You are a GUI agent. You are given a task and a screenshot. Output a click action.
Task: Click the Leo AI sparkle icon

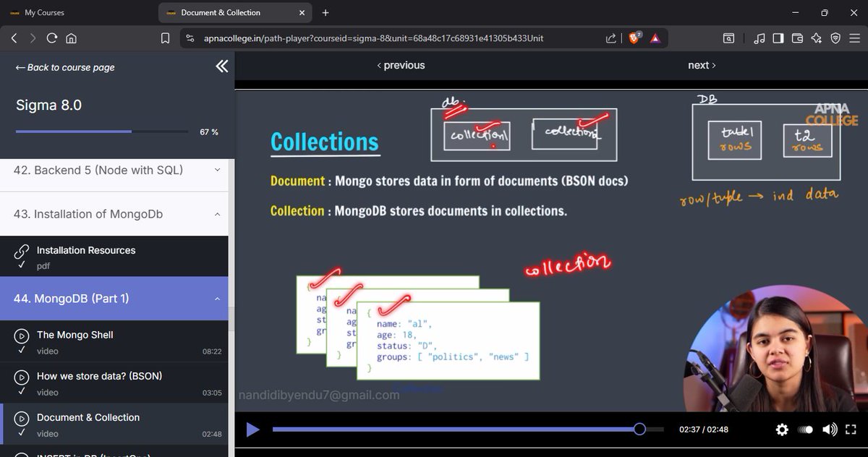click(816, 38)
